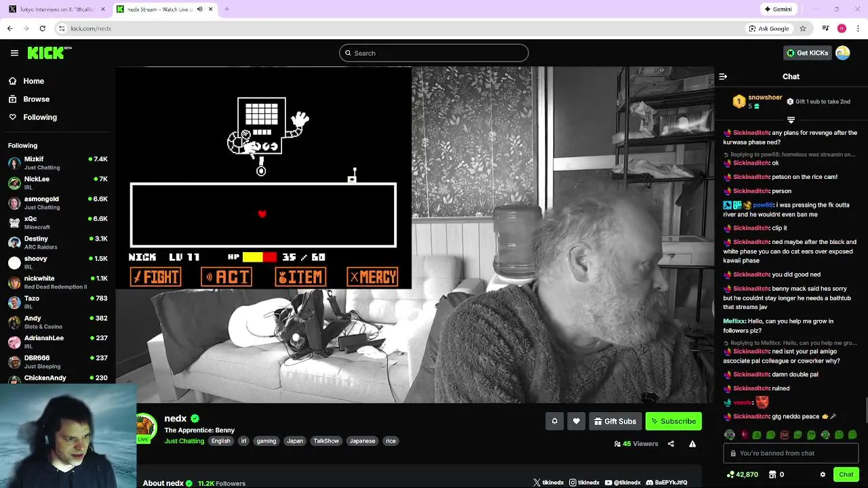Screen dimensions: 868x488
Task: Toggle stream notifications with the bell icon
Action: [554, 421]
